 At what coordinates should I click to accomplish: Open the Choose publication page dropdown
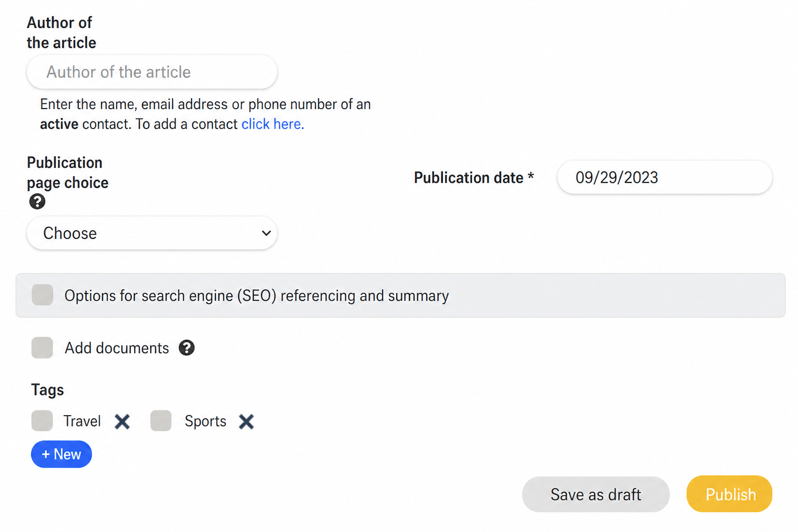(152, 233)
